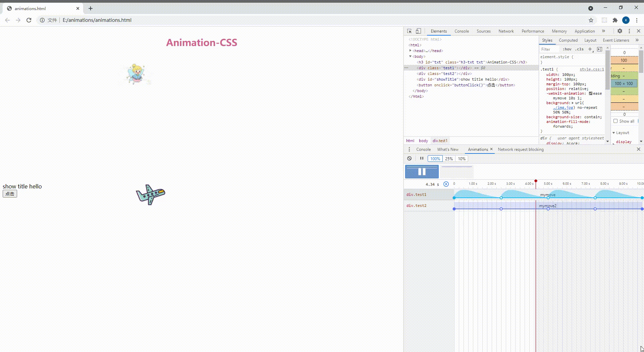Open the drawer three-dot menu

(409, 149)
